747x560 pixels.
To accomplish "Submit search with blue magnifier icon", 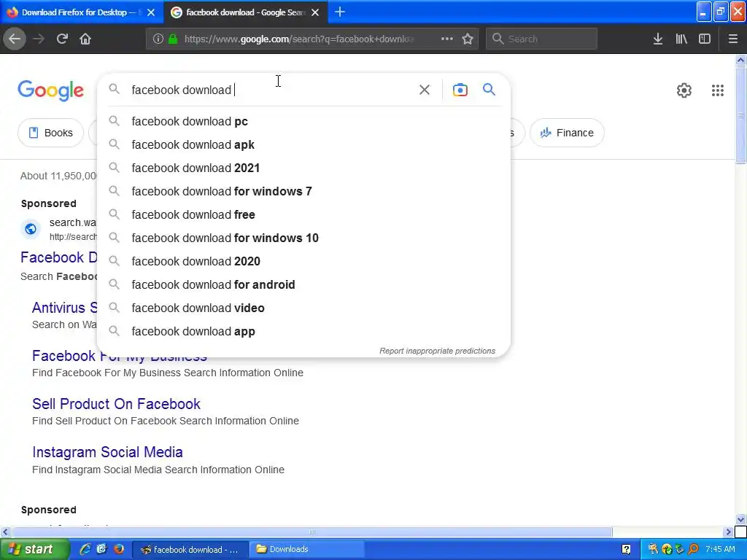I will click(489, 89).
